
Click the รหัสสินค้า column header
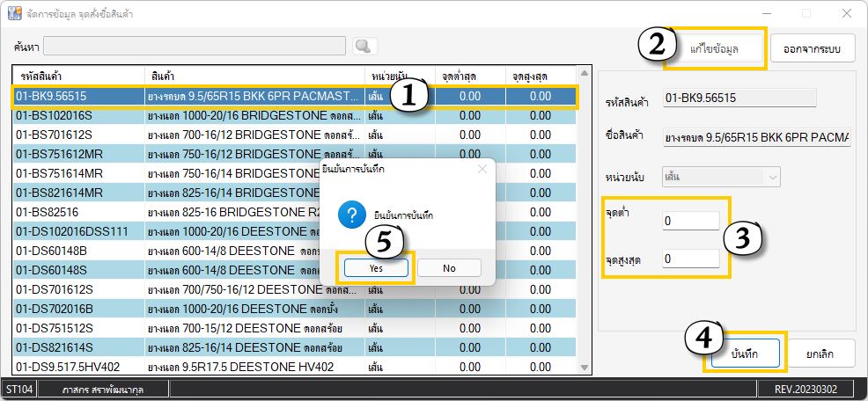[78, 76]
